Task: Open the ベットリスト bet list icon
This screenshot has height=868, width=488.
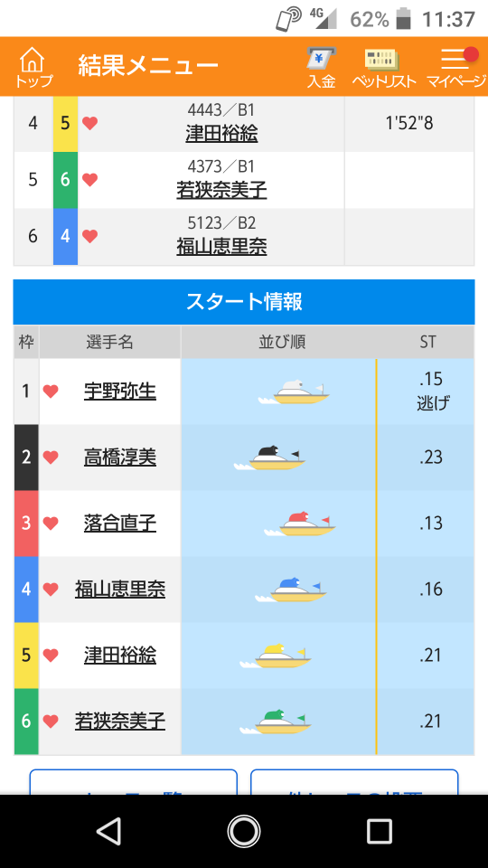Action: tap(384, 67)
